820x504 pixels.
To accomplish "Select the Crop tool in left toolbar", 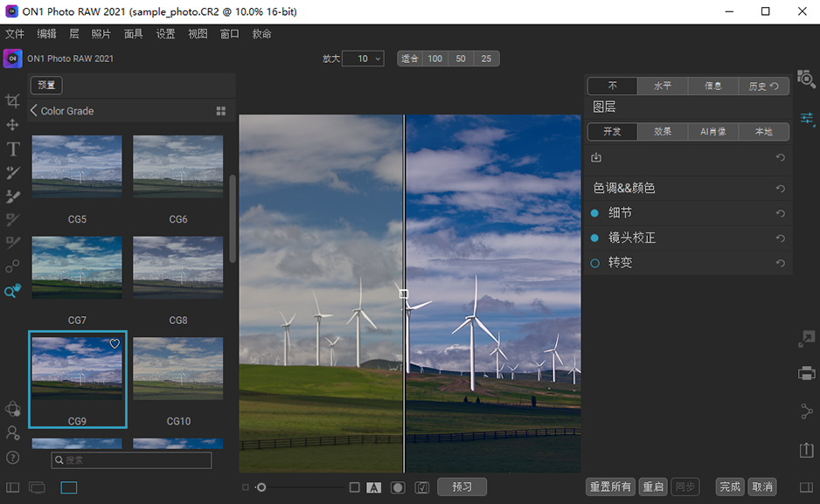I will pos(12,100).
